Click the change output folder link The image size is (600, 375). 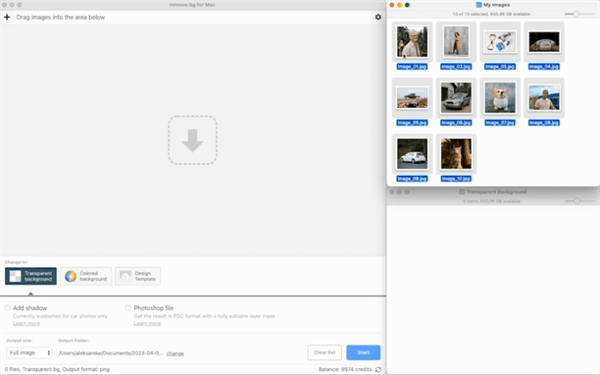[175, 353]
